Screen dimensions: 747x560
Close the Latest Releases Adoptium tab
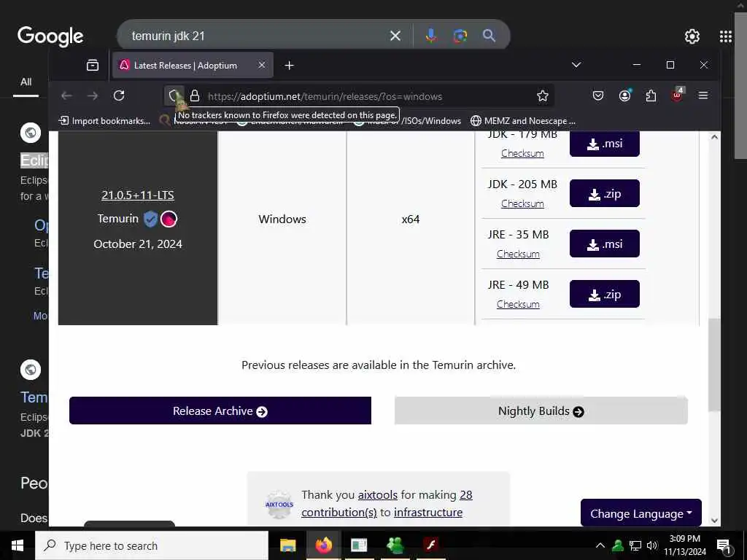[262, 65]
